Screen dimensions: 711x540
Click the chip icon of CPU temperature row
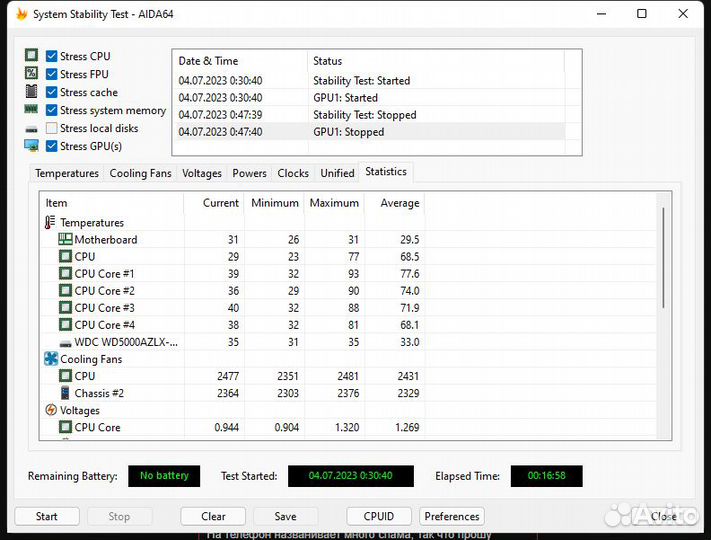pos(65,257)
